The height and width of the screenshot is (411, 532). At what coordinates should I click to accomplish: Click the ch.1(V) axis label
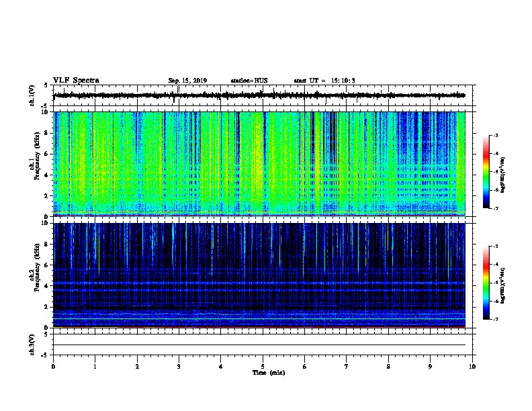tap(32, 95)
